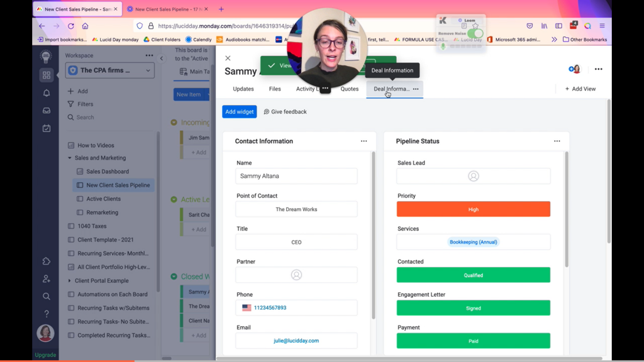This screenshot has width=644, height=362.
Task: Switch to the second New Client Sales Pipeline browser tab
Action: (167, 9)
